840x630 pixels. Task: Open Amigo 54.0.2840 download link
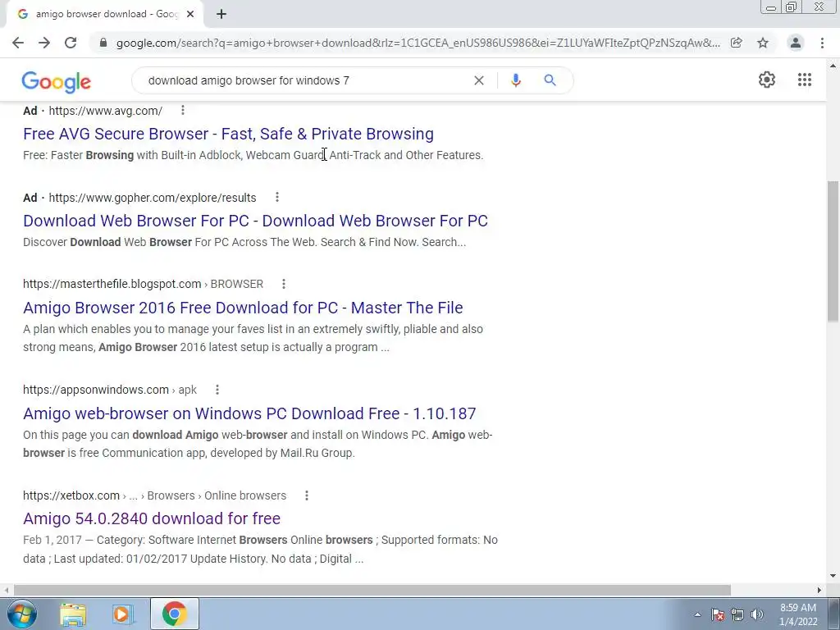[x=152, y=518]
